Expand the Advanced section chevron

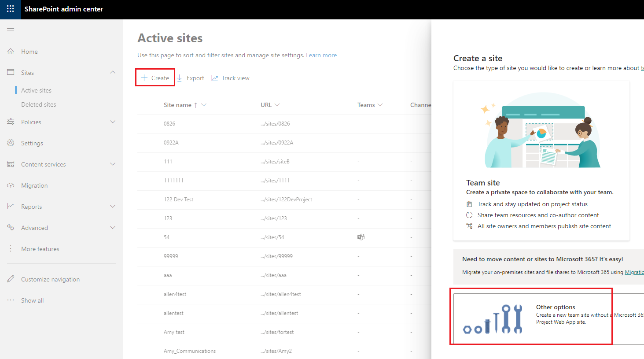coord(113,227)
